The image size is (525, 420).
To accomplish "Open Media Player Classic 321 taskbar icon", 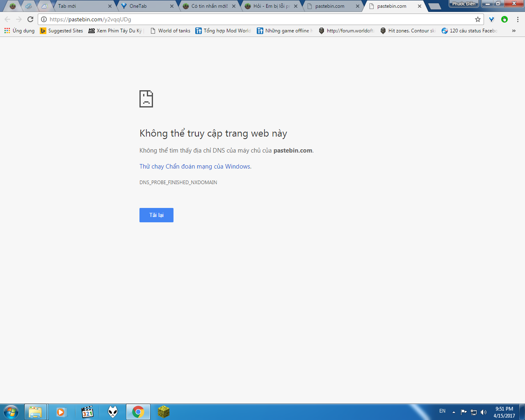I will [x=87, y=412].
